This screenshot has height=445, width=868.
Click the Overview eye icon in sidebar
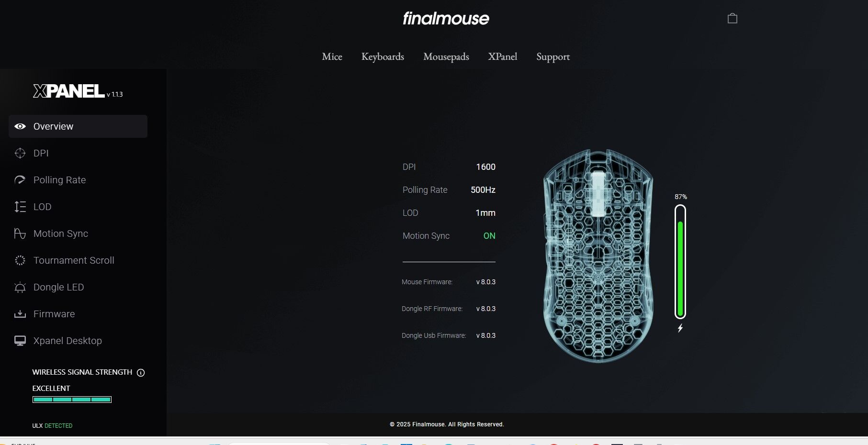(x=20, y=126)
